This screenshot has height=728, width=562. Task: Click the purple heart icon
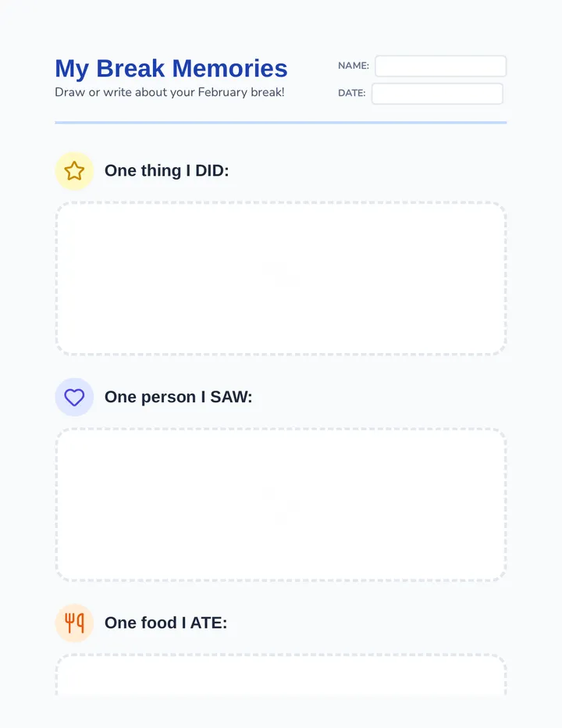[74, 397]
